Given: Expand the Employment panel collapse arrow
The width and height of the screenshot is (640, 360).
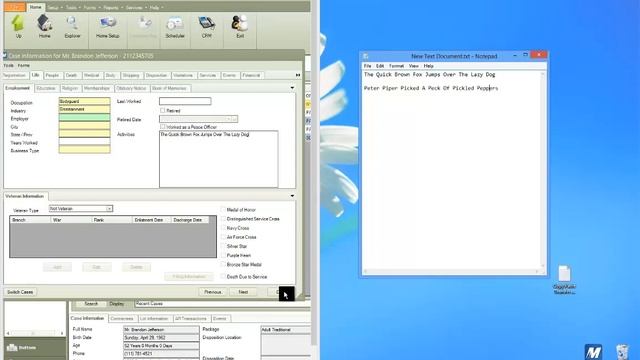Looking at the screenshot, I should pyautogui.click(x=292, y=88).
